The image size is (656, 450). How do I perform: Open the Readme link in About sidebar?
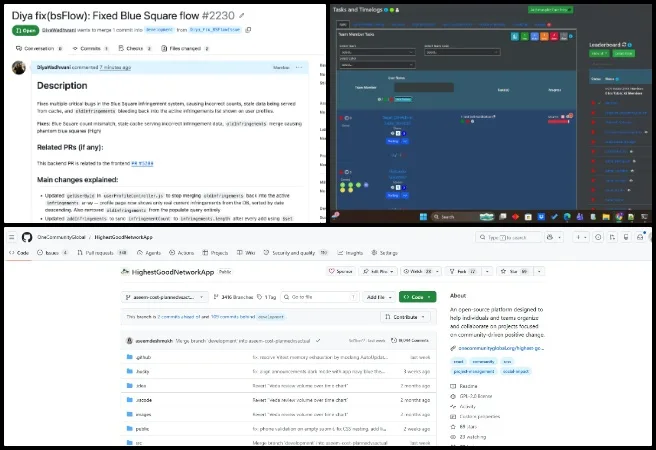[468, 386]
